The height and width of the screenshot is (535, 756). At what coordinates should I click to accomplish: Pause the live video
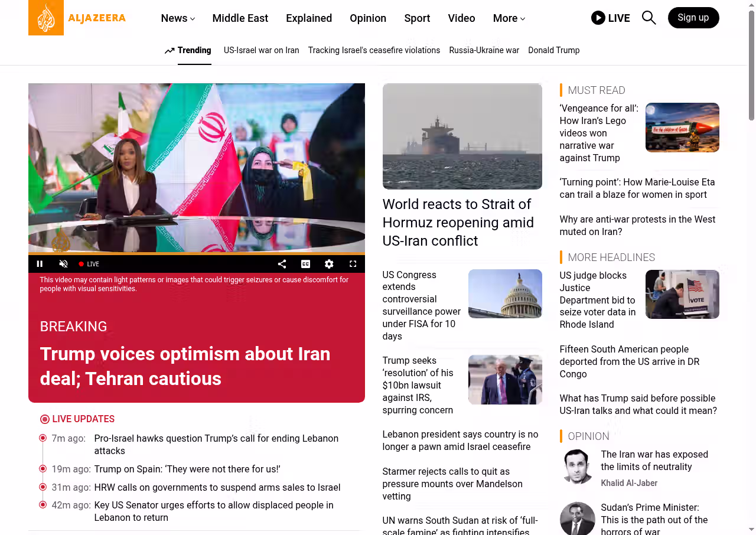(x=40, y=264)
